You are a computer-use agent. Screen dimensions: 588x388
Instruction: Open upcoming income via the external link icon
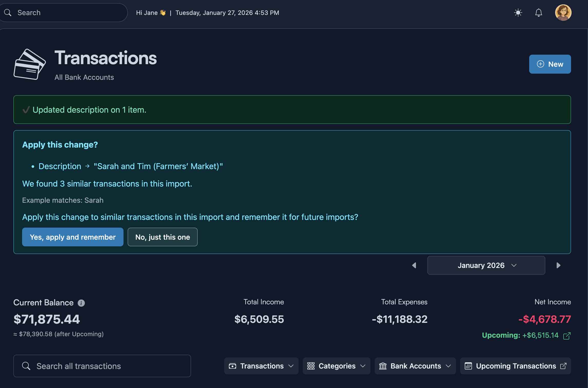pos(567,335)
